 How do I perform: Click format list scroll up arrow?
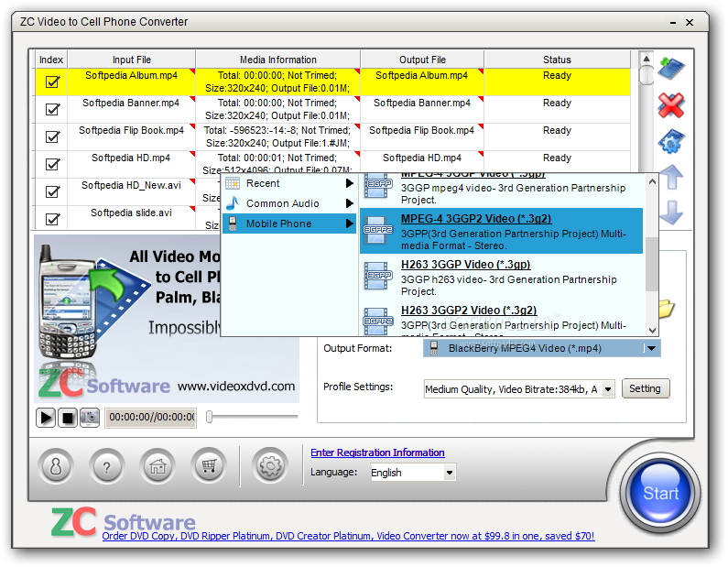point(652,181)
